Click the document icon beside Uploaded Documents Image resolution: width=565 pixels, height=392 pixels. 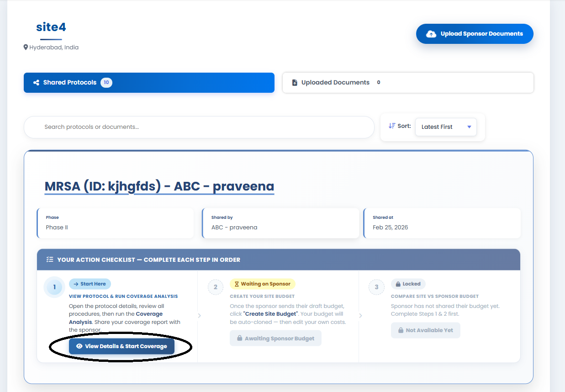[294, 82]
